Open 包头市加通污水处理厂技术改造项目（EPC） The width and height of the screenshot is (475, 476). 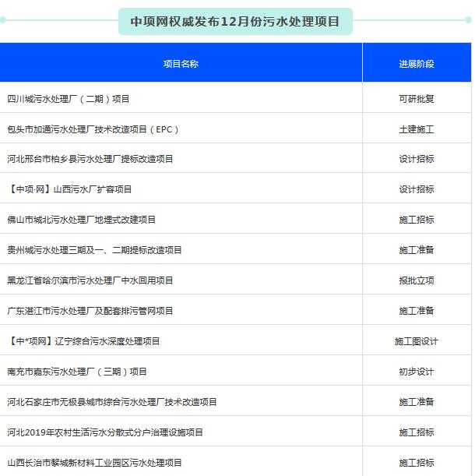(x=93, y=129)
